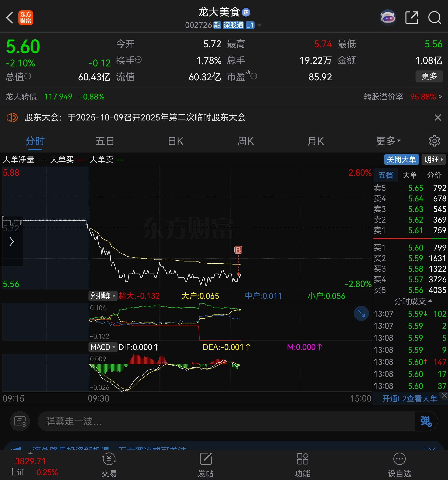Open 开通L2查看大单 link

pos(409,398)
